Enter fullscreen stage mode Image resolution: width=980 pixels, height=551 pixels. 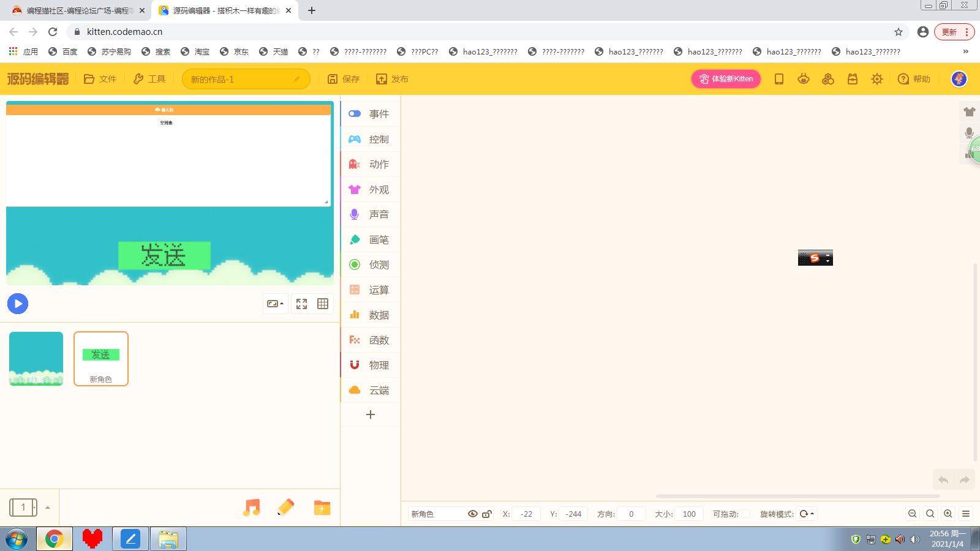coord(301,304)
